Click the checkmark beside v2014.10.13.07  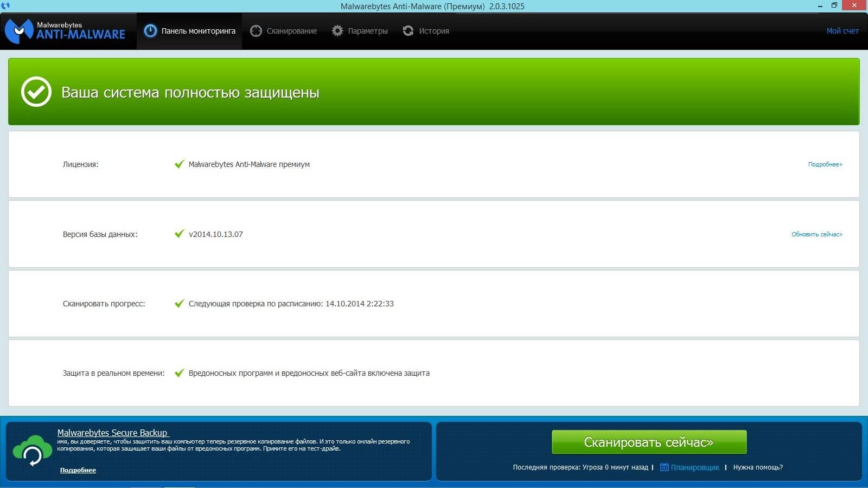[180, 234]
